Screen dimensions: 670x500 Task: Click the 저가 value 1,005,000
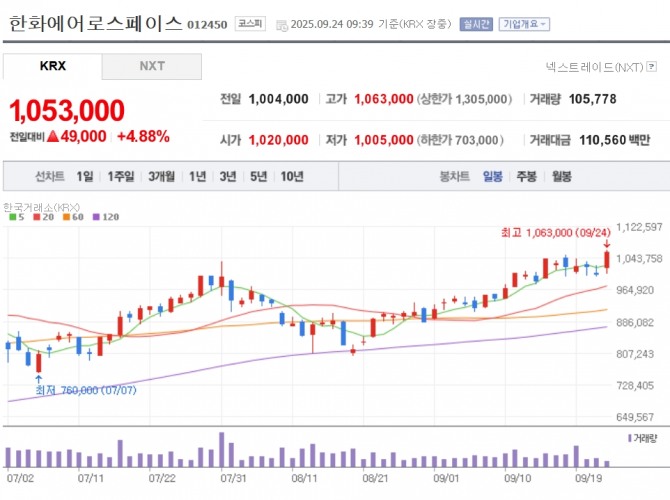(384, 140)
